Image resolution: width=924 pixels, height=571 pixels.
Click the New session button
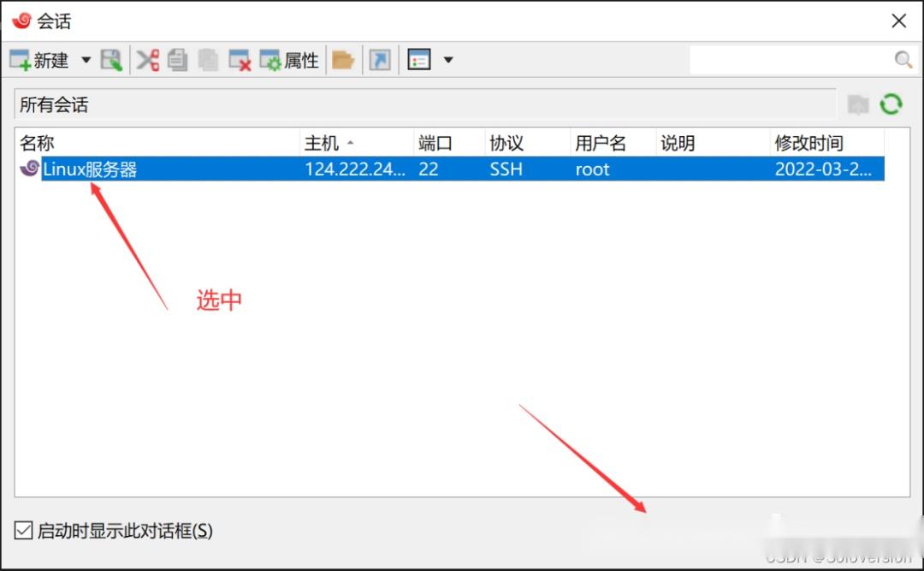38,60
